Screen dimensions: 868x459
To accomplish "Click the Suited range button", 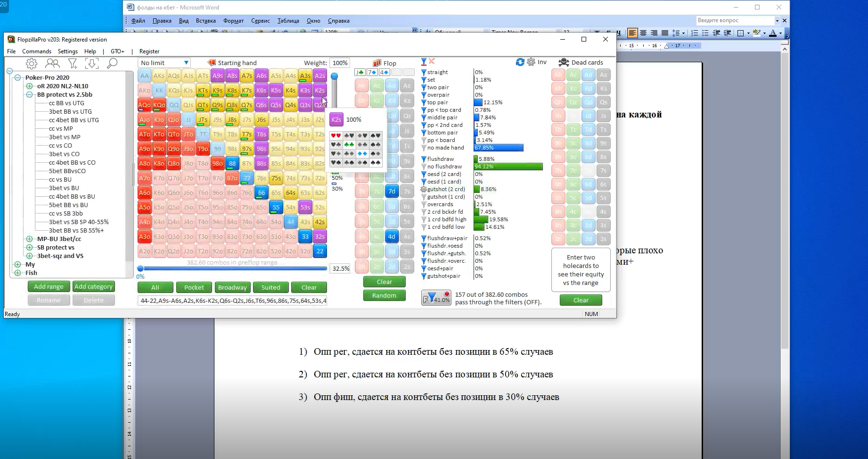I will (x=271, y=287).
